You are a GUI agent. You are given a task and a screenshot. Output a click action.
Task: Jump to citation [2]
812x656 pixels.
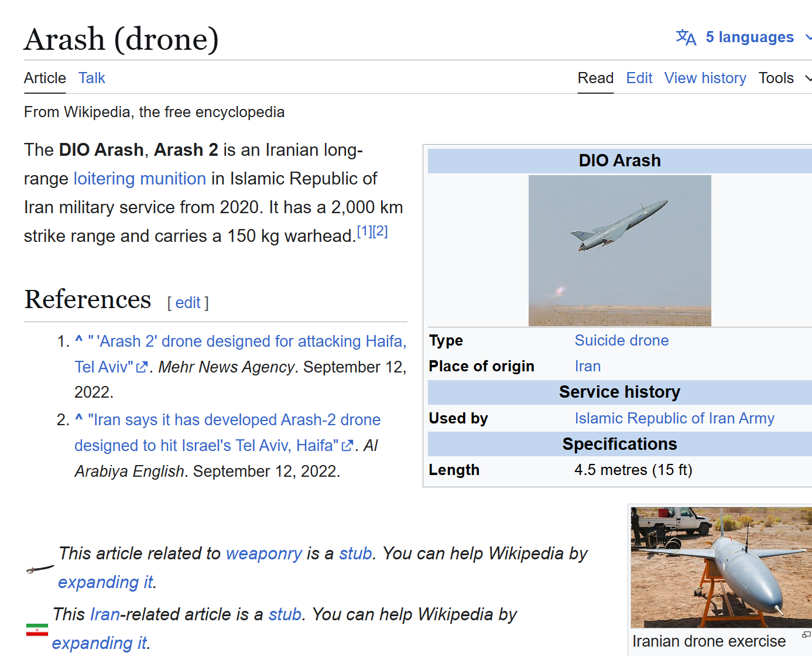point(380,231)
